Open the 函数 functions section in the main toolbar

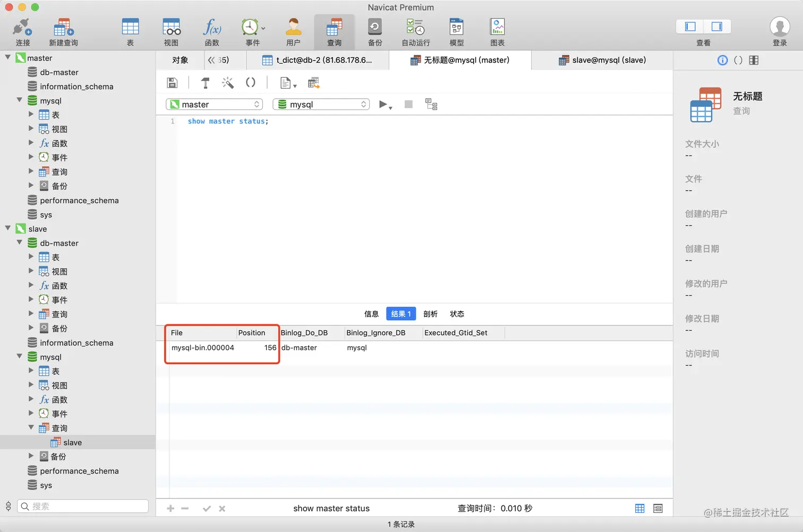212,32
